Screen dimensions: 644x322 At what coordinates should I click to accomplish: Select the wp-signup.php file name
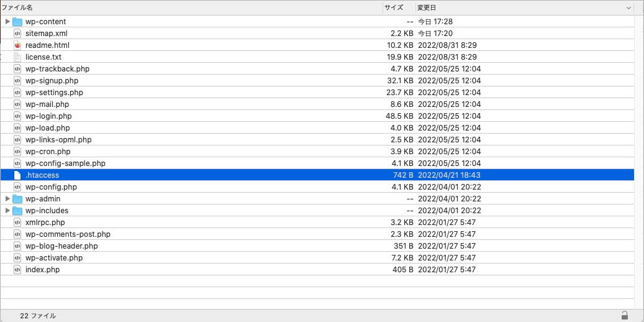click(52, 81)
